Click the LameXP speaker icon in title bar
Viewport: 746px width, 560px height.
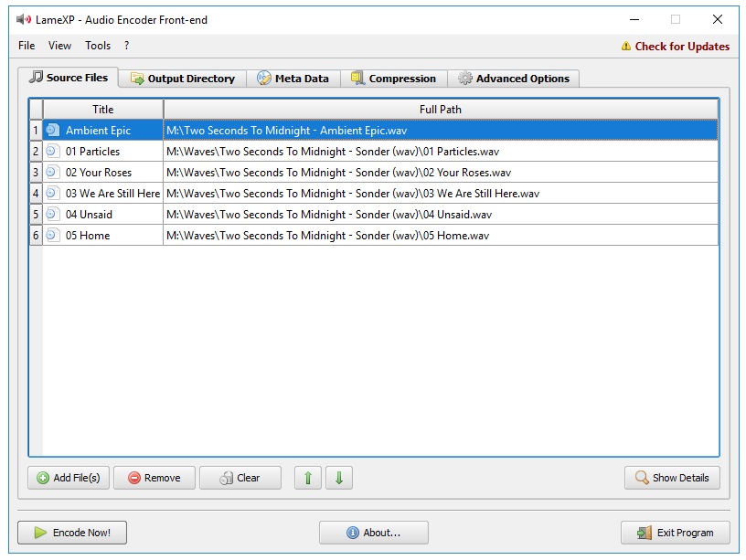point(24,19)
